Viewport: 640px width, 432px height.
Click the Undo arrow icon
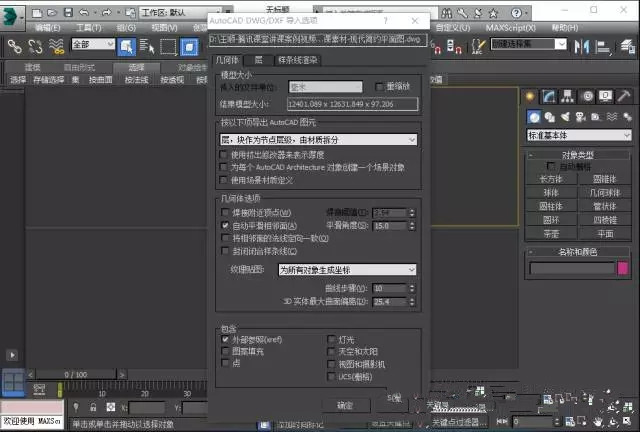[84, 13]
